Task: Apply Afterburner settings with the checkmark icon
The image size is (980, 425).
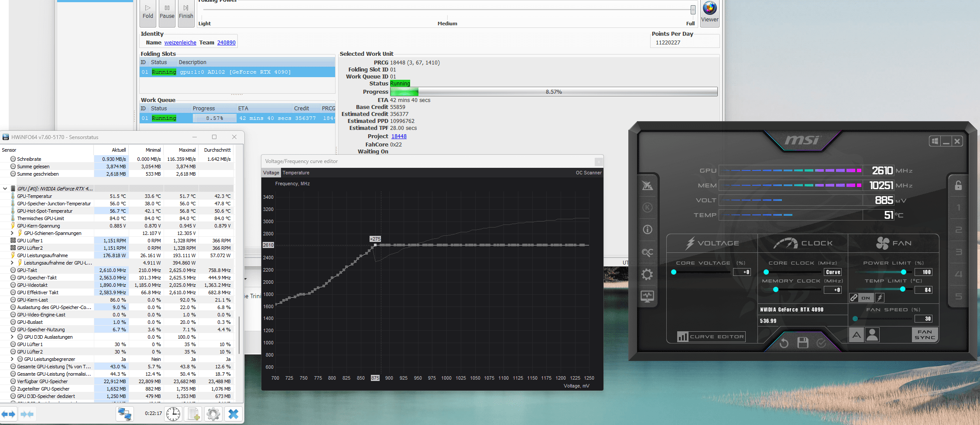Action: coord(821,343)
